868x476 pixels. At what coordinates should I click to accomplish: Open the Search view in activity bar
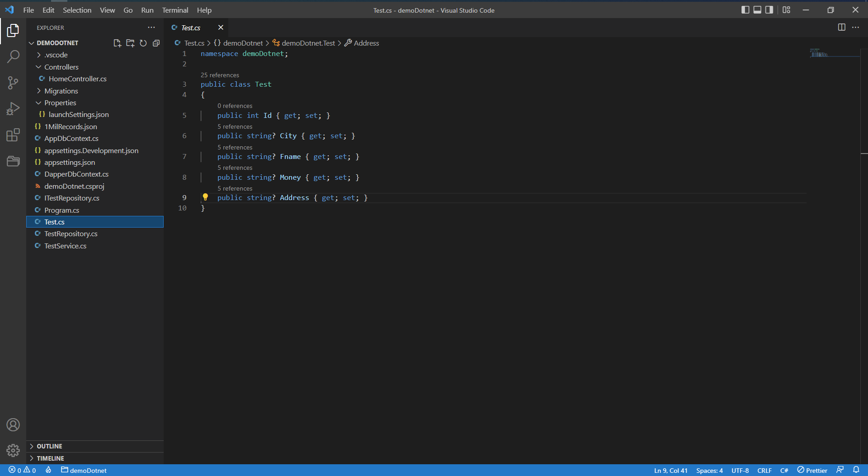coord(13,56)
